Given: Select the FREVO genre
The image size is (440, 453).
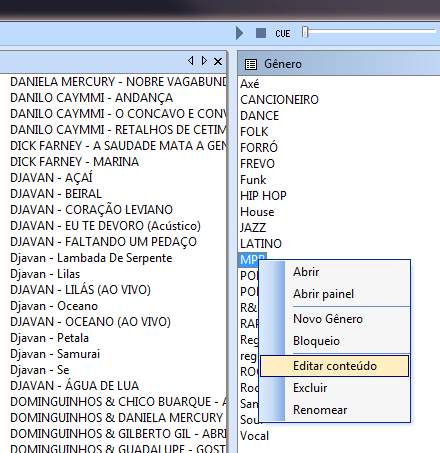Looking at the screenshot, I should [257, 164].
